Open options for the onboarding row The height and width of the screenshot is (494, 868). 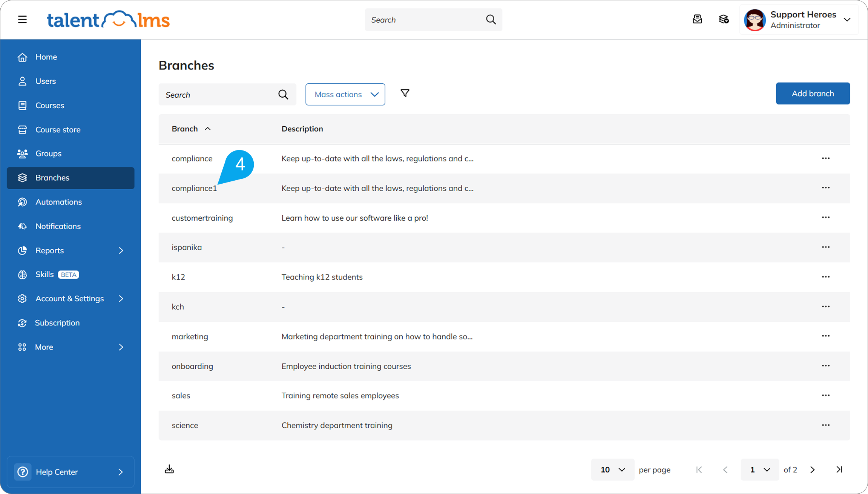pos(826,366)
